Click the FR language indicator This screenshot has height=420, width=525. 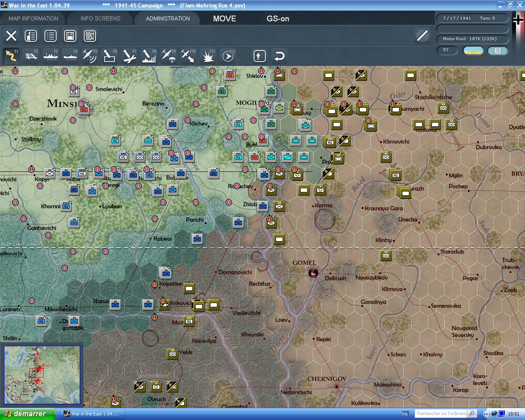coord(405,414)
